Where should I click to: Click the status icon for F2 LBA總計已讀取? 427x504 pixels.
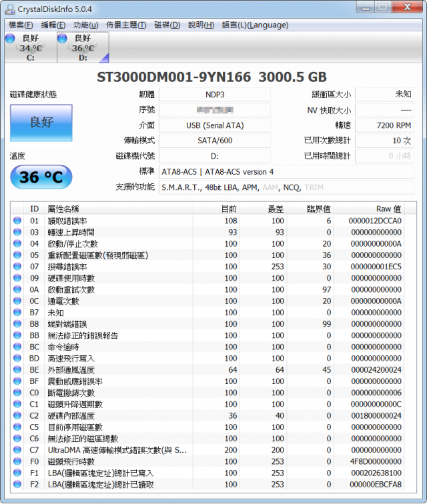[x=17, y=484]
